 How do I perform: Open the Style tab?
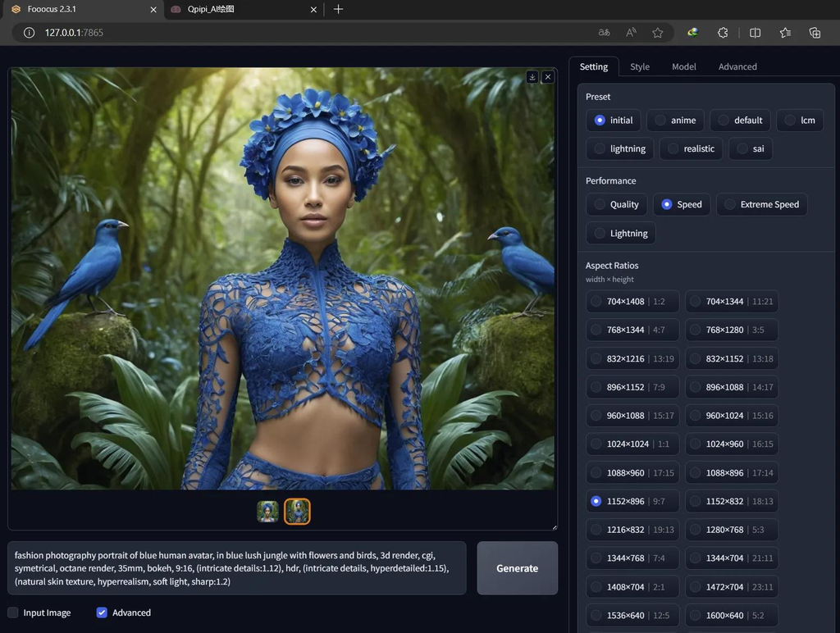coord(640,66)
